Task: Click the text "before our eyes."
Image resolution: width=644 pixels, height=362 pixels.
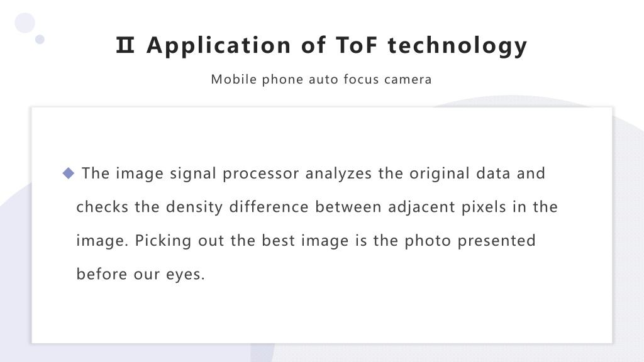Action: [x=140, y=274]
